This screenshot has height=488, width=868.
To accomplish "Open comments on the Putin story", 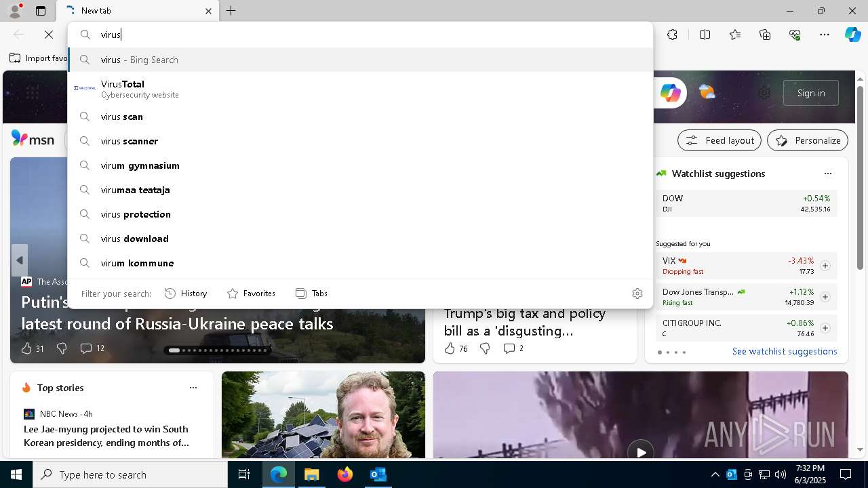I will pos(92,348).
